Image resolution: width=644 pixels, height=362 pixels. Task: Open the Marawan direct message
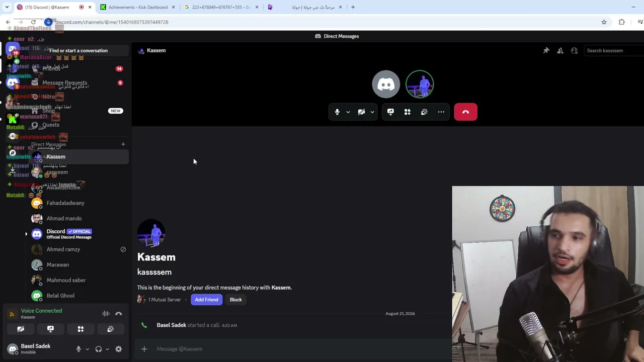pyautogui.click(x=78, y=264)
